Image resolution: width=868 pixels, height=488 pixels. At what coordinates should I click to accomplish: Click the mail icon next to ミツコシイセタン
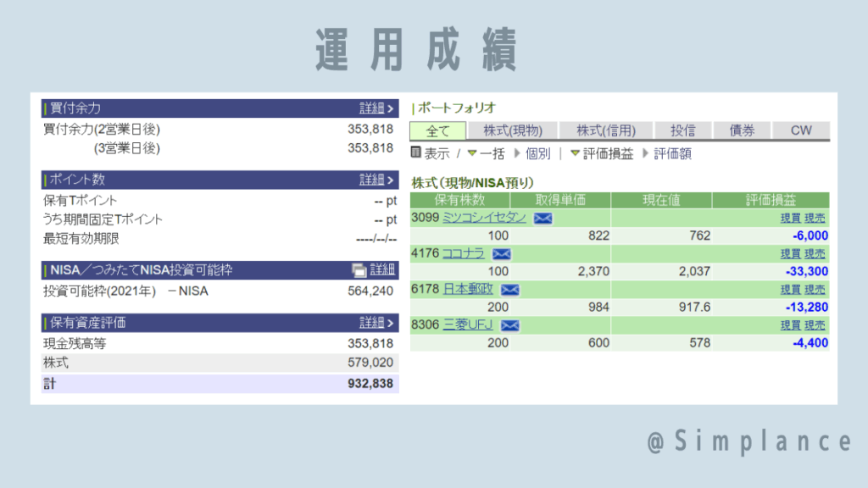(542, 219)
